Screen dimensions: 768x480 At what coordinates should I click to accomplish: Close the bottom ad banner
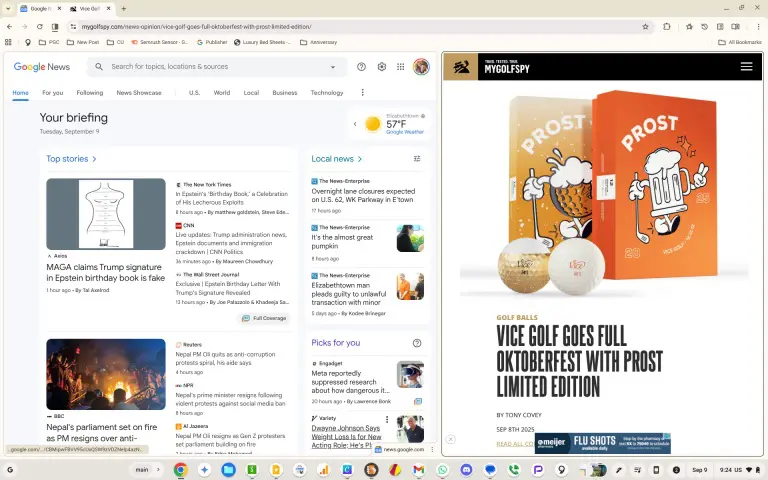(450, 439)
